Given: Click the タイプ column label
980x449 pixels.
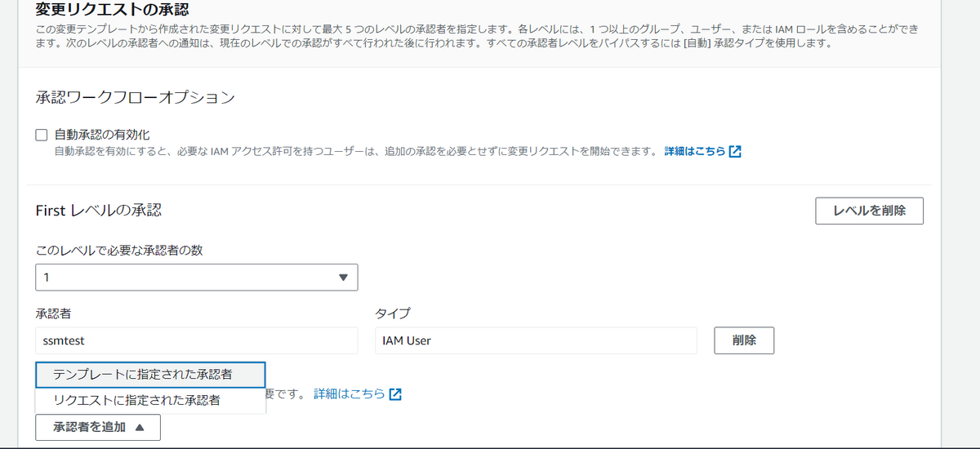Looking at the screenshot, I should tap(392, 313).
